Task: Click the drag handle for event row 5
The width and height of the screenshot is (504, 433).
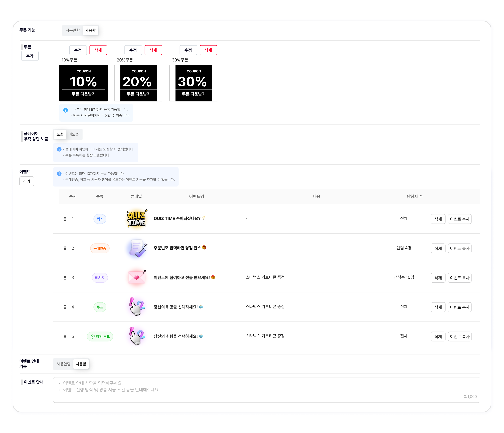Action: pyautogui.click(x=65, y=336)
